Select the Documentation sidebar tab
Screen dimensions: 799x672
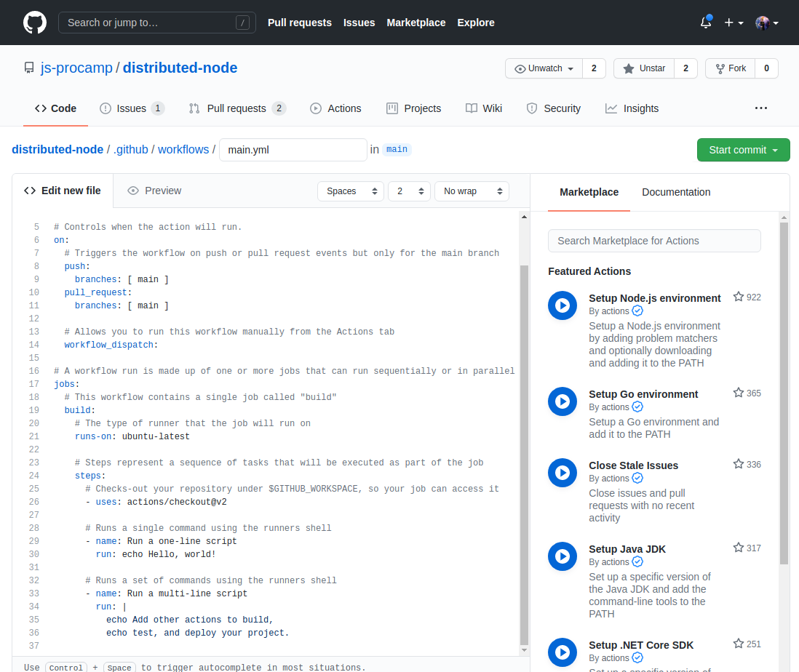point(676,193)
